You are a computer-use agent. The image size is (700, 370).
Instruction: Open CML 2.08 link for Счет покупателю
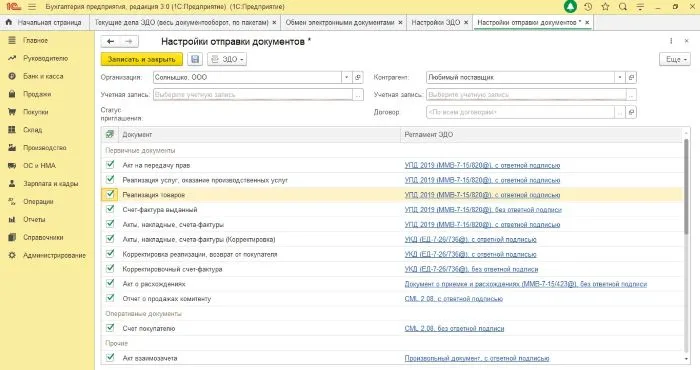(x=454, y=328)
